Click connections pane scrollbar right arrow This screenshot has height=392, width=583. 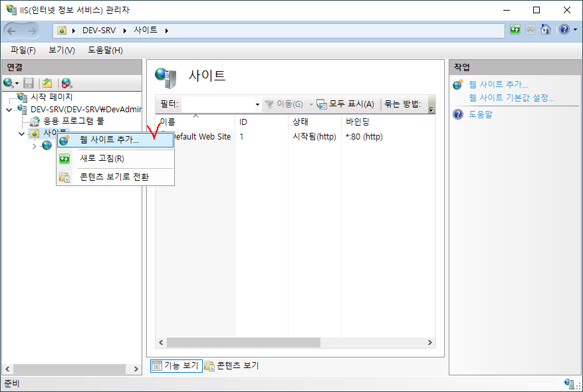[x=136, y=369]
